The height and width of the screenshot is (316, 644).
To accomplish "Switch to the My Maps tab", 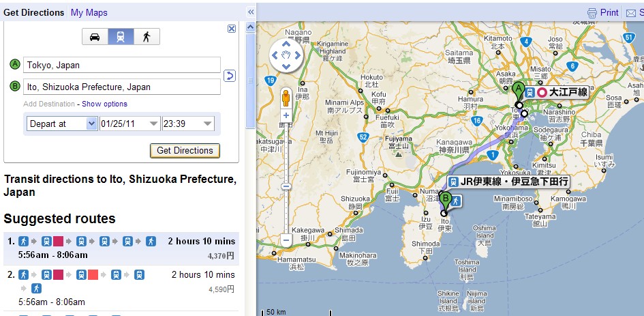I will click(89, 12).
